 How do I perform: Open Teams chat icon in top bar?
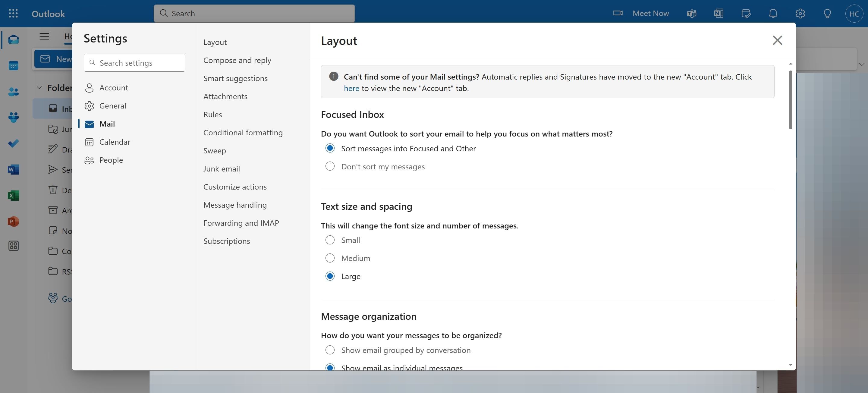[x=691, y=14]
